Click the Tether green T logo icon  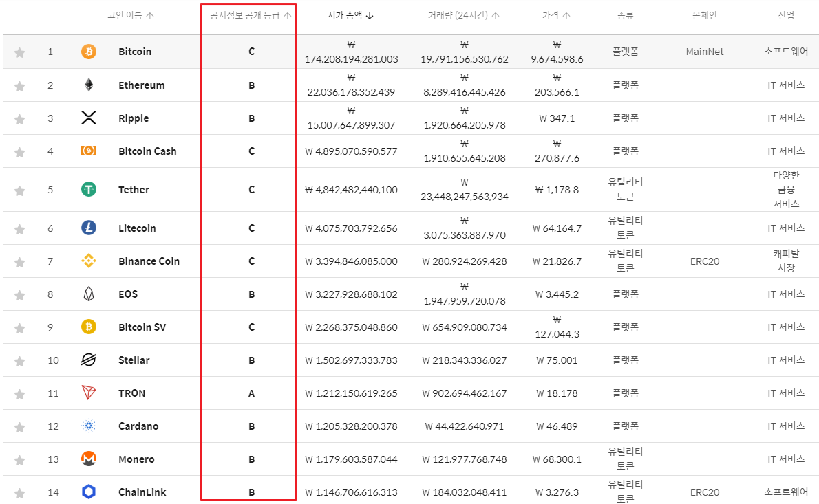coord(89,189)
